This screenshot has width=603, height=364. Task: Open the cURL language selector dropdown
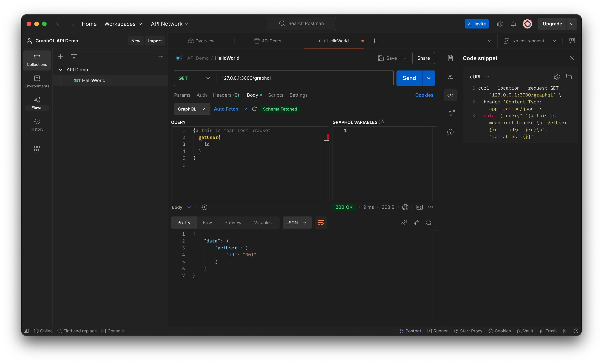(479, 77)
